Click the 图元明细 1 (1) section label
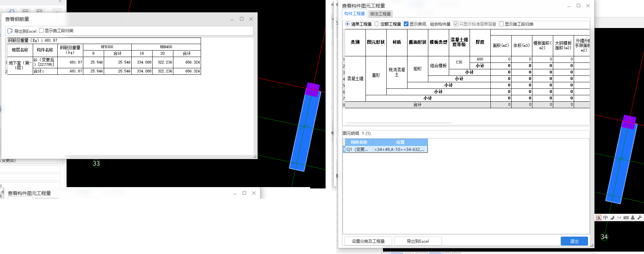Image resolution: width=644 pixels, height=254 pixels. tap(357, 133)
